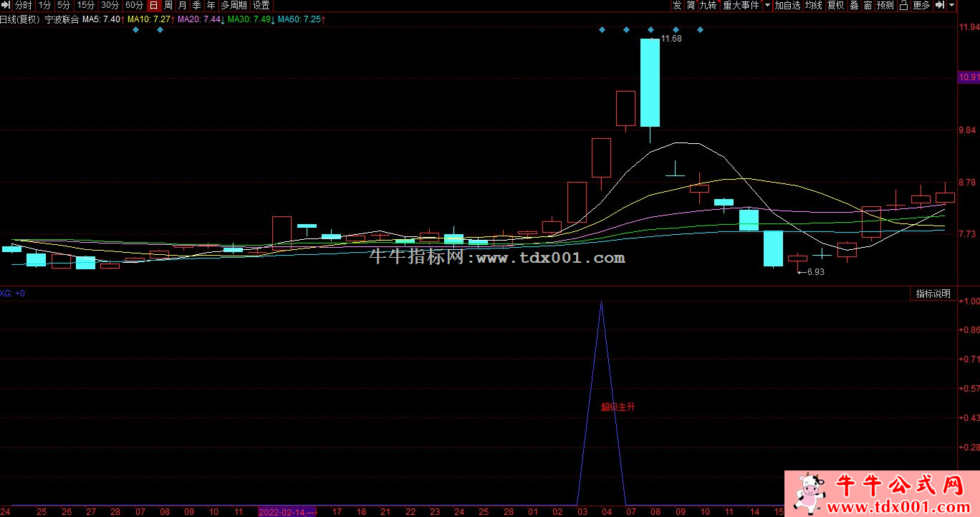Click 加自选 to add to watchlist
The width and height of the screenshot is (980, 517).
[x=787, y=5]
